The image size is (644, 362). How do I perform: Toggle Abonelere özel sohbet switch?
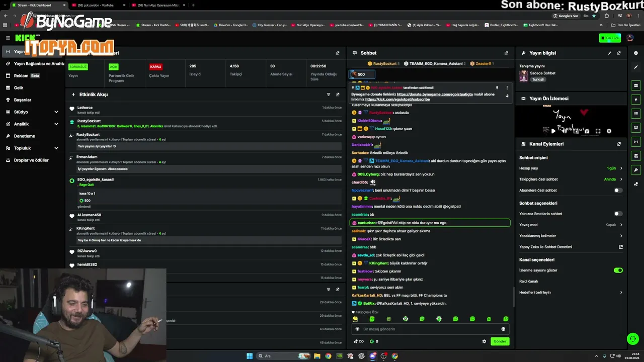(618, 191)
